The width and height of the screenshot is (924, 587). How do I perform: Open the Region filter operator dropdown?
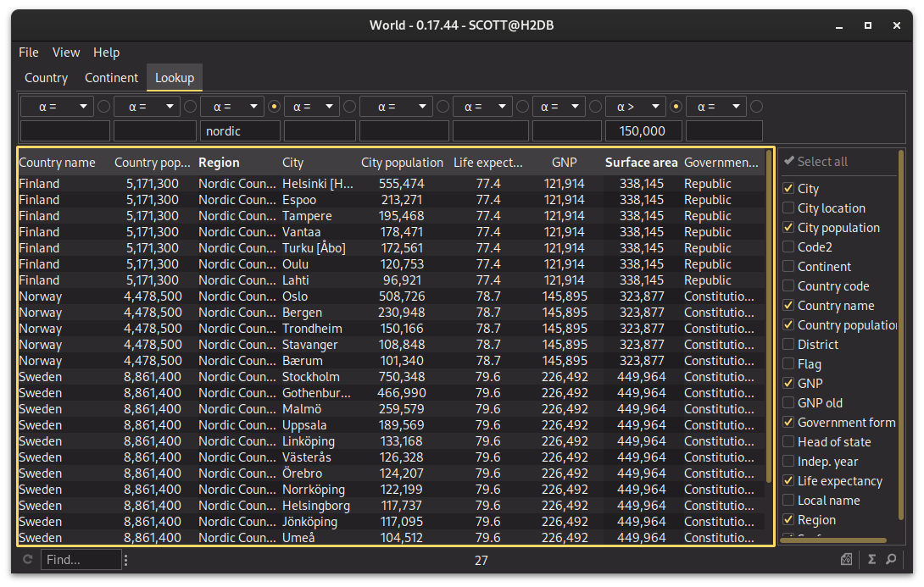tap(231, 107)
